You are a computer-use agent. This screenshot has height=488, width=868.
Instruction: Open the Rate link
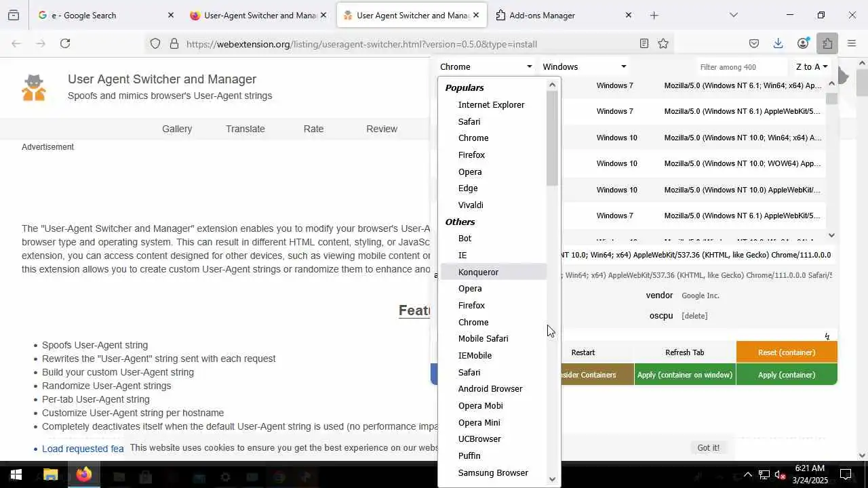pyautogui.click(x=313, y=129)
